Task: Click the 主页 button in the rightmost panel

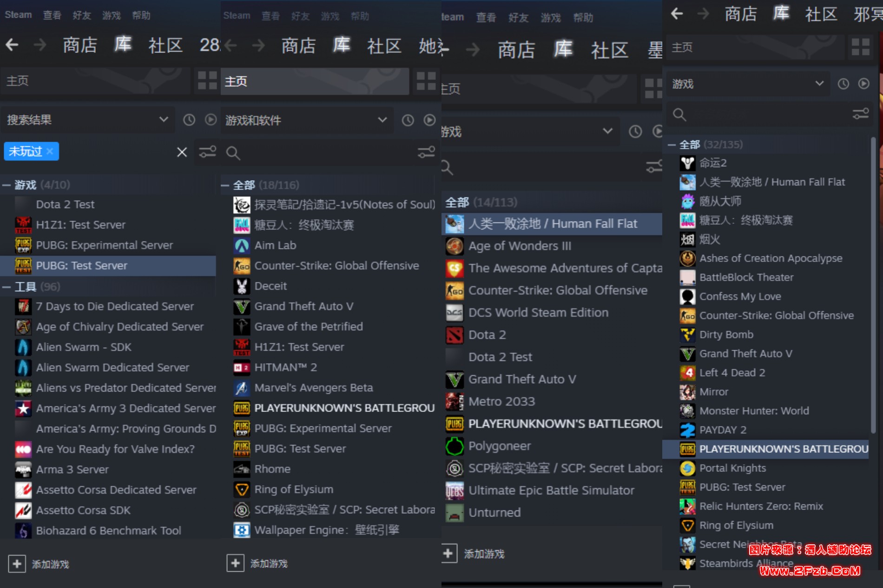Action: [x=755, y=47]
